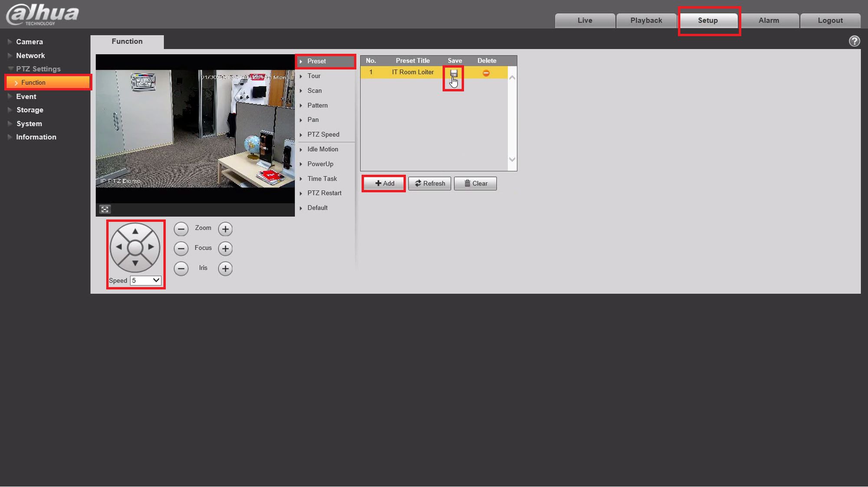Switch to the Playback tab

pyautogui.click(x=646, y=20)
